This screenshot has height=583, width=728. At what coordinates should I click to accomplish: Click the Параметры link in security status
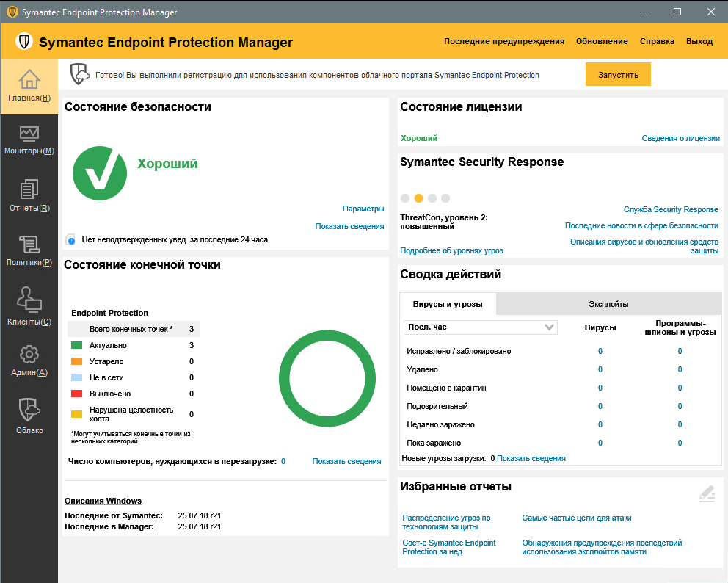[363, 209]
